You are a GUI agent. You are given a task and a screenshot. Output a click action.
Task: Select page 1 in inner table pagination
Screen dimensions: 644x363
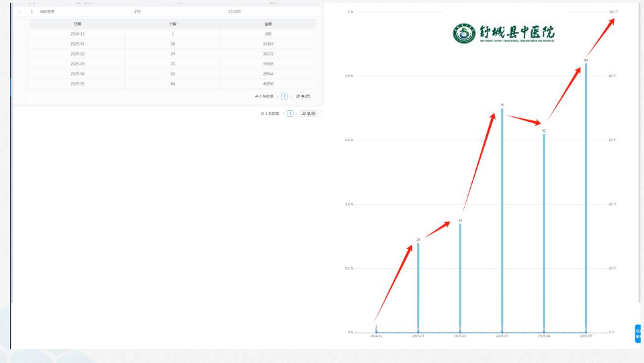tap(283, 96)
